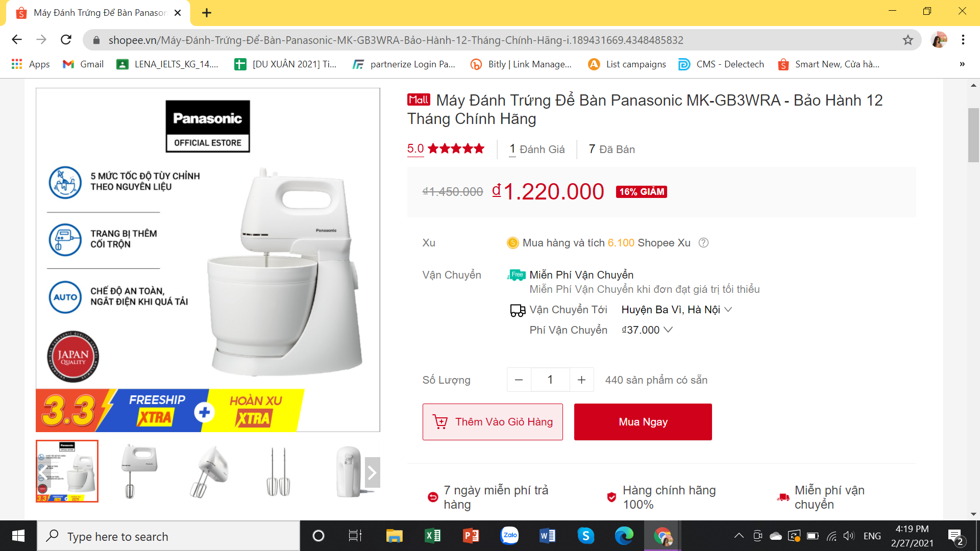
Task: Open the Chrome customize menu
Action: 964,40
